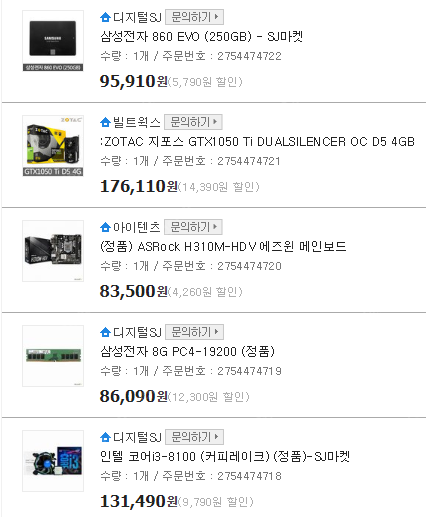
Task: Open the Samsung 860 EVO SSD thumbnail
Action: (53, 41)
